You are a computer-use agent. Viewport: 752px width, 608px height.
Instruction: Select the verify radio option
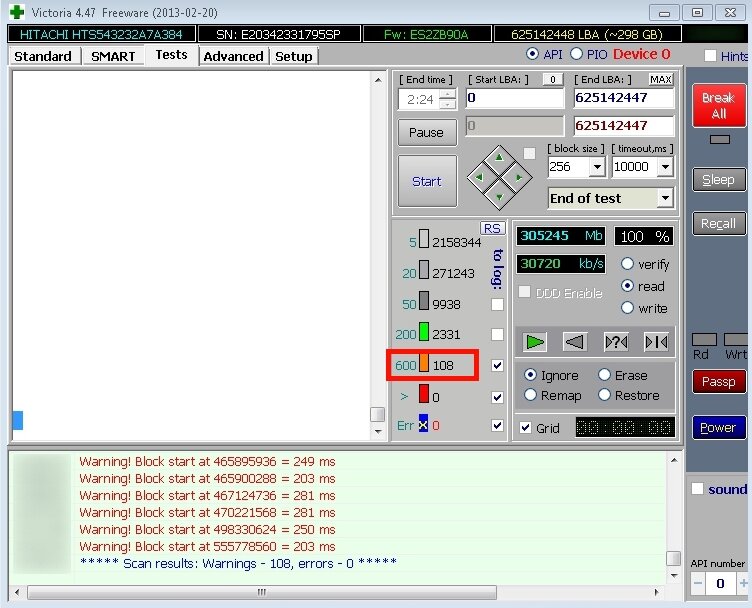[x=627, y=264]
